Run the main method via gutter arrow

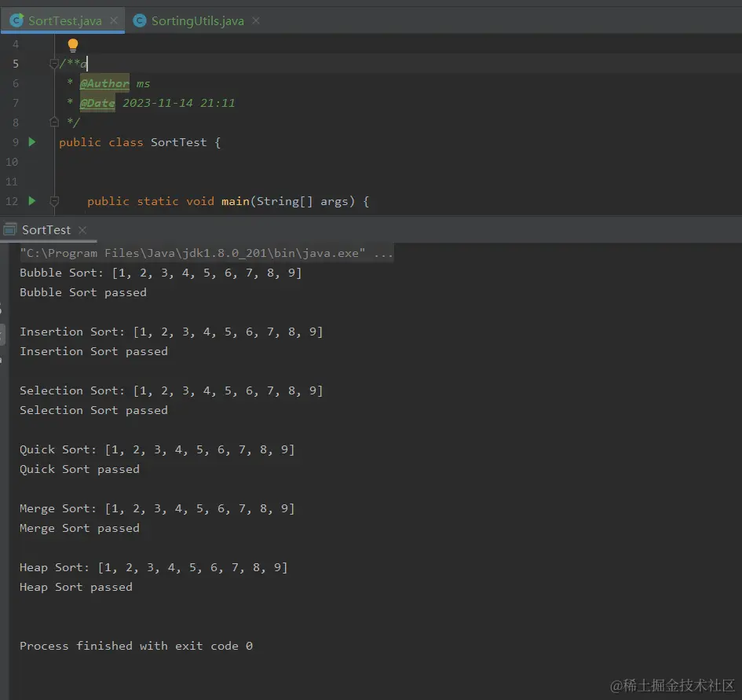[31, 201]
